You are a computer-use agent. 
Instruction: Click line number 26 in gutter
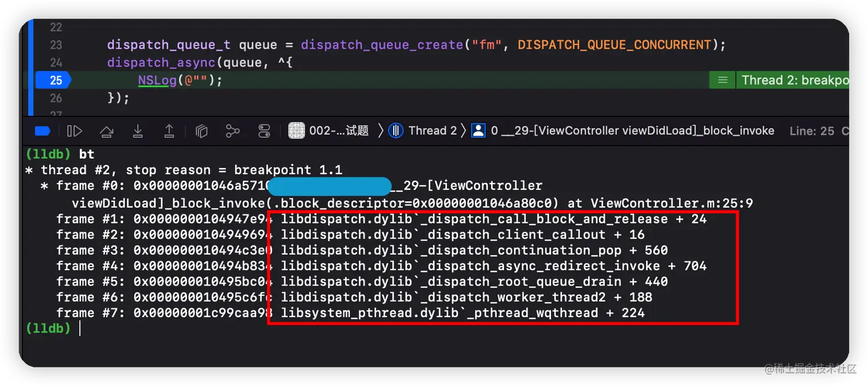pyautogui.click(x=56, y=98)
